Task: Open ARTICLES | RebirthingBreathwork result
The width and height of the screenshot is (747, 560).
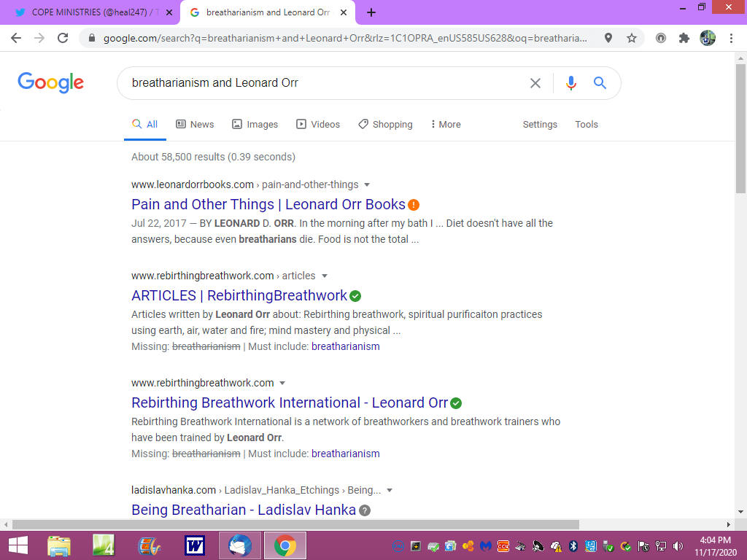Action: [x=239, y=296]
